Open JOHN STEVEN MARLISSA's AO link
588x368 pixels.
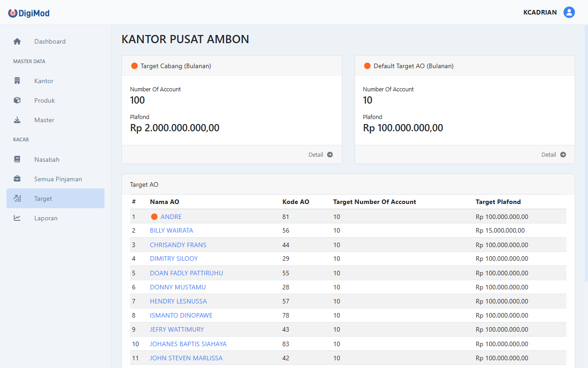click(186, 358)
